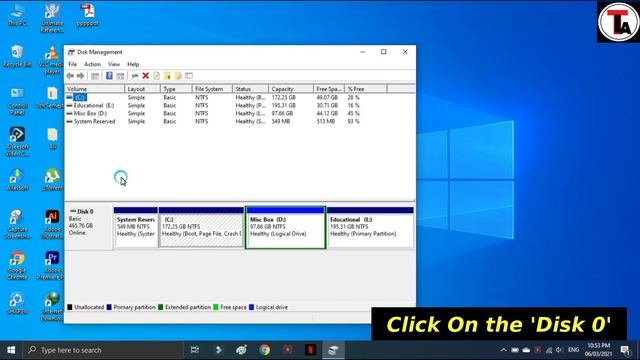This screenshot has height=360, width=640.
Task: Expand the hidden system tray icons chevron
Action: pyautogui.click(x=503, y=350)
